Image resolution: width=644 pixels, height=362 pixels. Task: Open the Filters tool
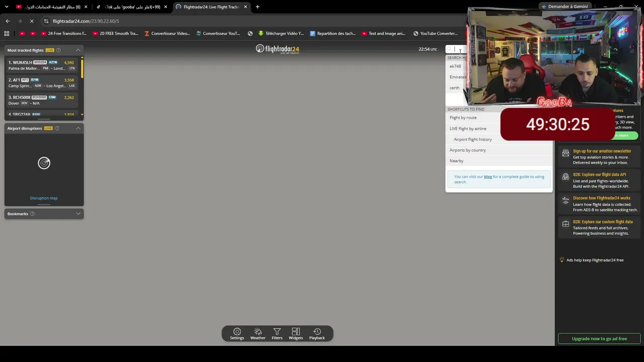[x=277, y=334]
